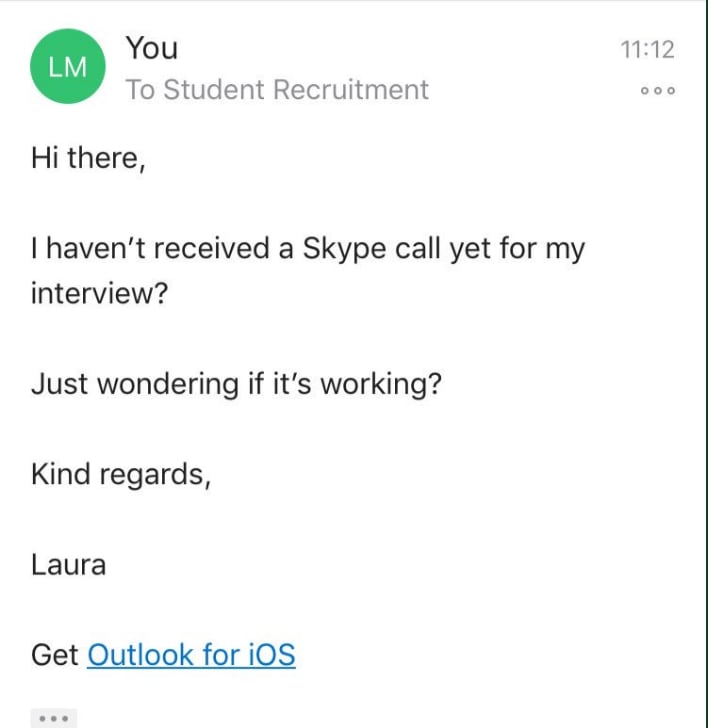Open the three-dot message options menu
This screenshot has height=728, width=708.
pos(657,91)
